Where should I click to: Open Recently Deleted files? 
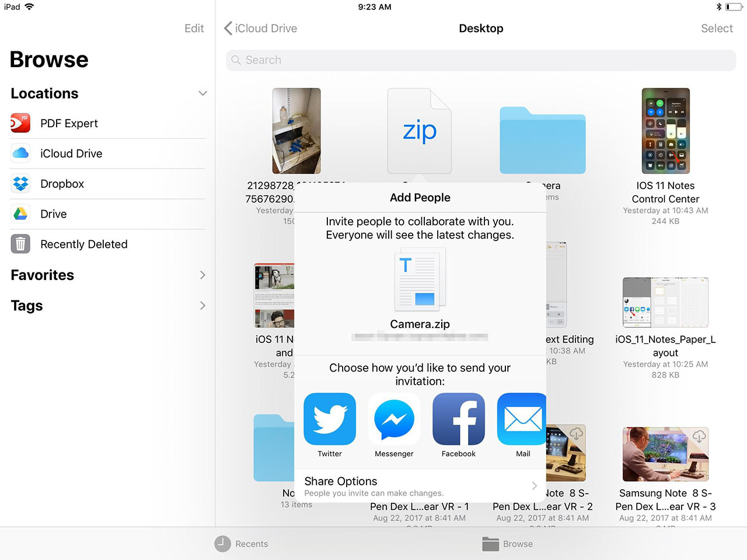pyautogui.click(x=83, y=244)
